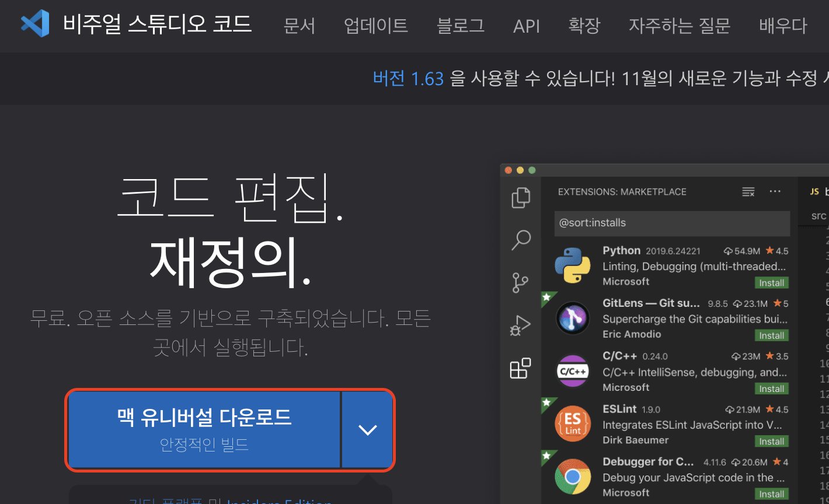829x504 pixels.
Task: Click the C/C++ 23M download count
Action: [x=746, y=356]
